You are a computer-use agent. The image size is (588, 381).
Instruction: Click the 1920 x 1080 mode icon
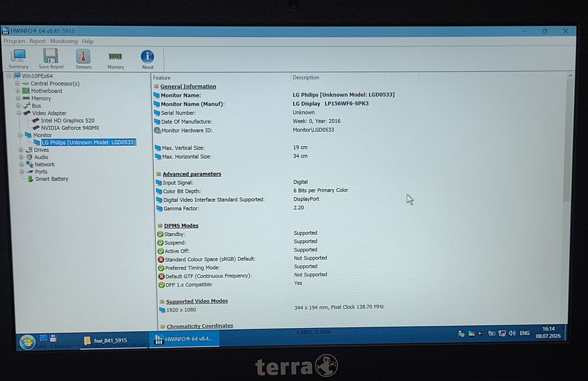click(x=162, y=310)
